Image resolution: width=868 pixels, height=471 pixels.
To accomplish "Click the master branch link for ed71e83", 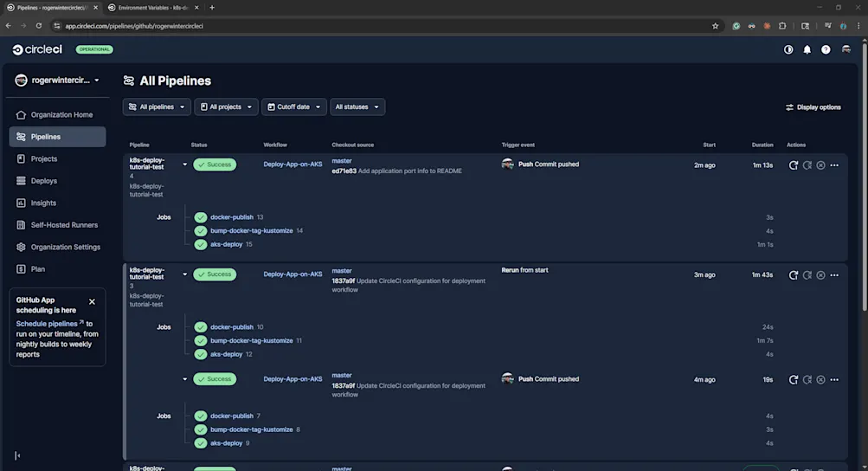I will pyautogui.click(x=342, y=161).
